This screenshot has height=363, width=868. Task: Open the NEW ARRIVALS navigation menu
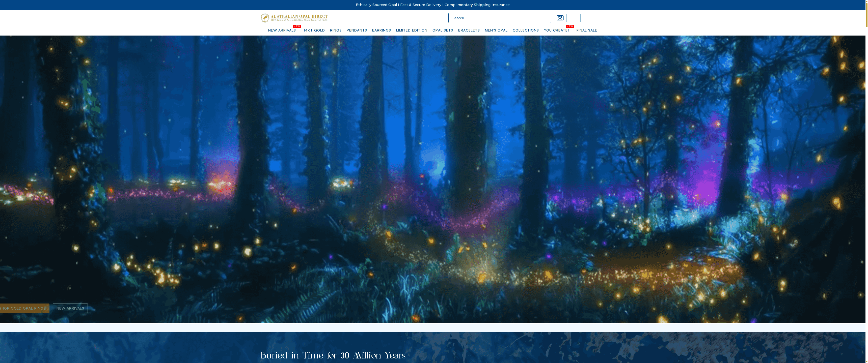[x=282, y=30]
